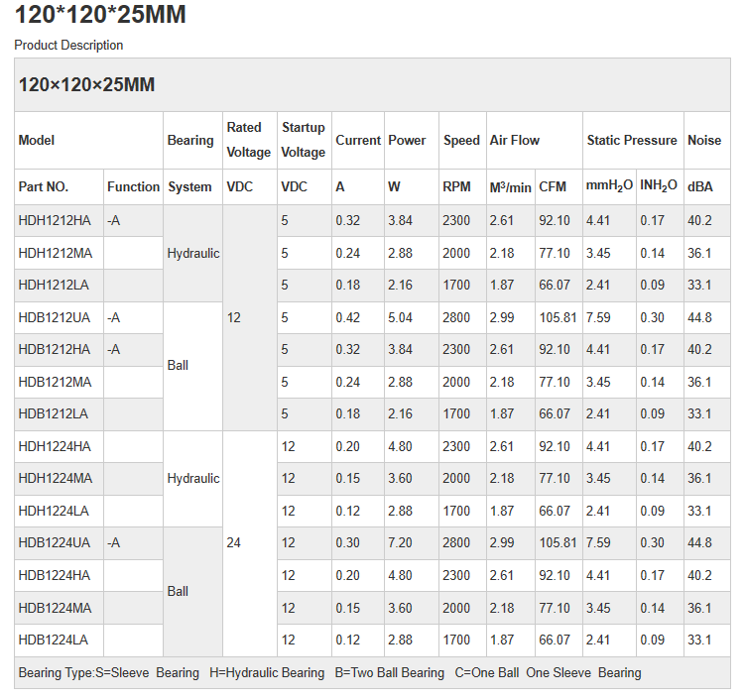This screenshot has width=745, height=700.
Task: Click the 120*120*25MM page heading
Action: pos(100,16)
